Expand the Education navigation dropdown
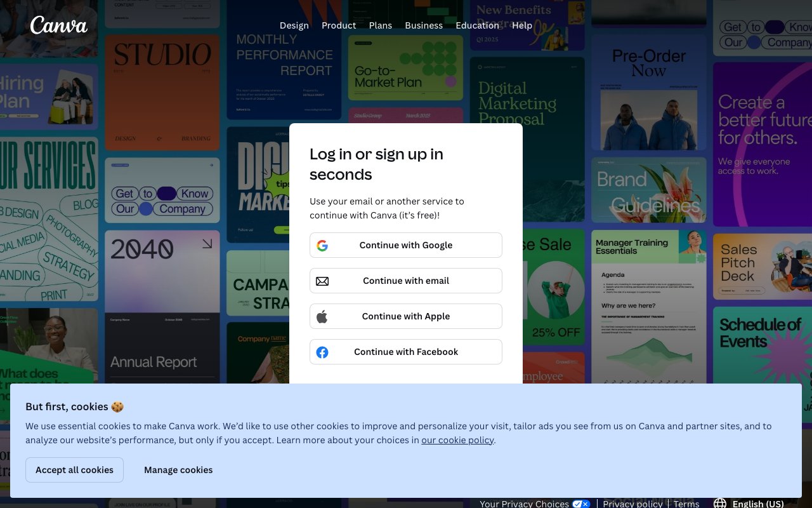The height and width of the screenshot is (508, 812). pos(477,25)
